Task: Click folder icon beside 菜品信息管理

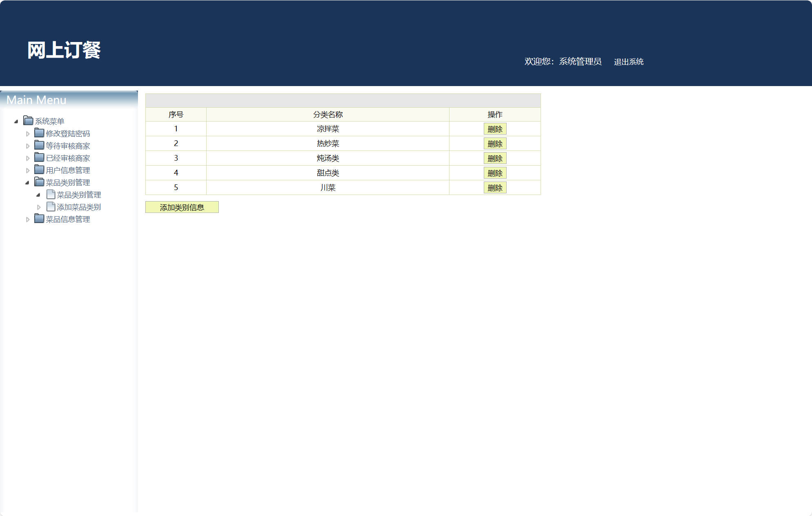Action: tap(39, 219)
